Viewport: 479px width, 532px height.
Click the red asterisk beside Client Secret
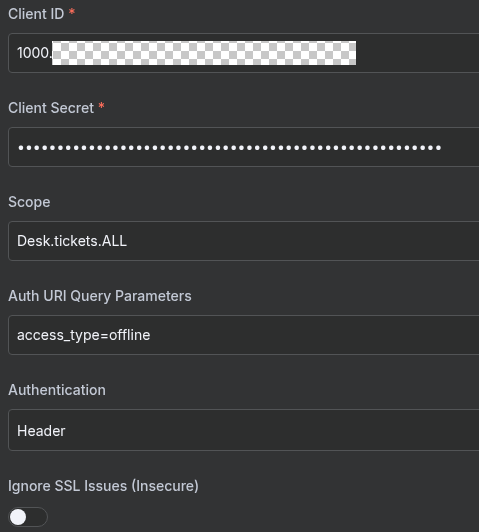pyautogui.click(x=101, y=106)
